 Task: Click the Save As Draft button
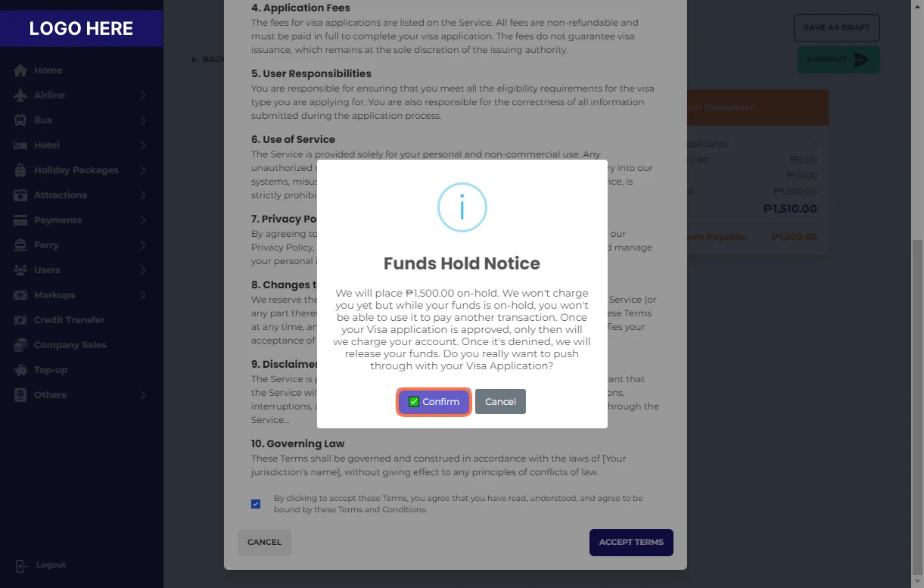[836, 28]
